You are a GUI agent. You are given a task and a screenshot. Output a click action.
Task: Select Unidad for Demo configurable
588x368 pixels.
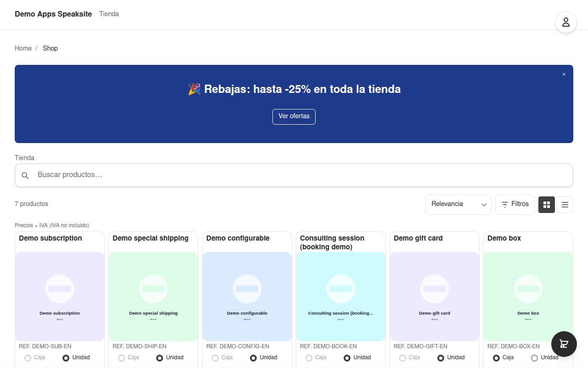pos(264,357)
